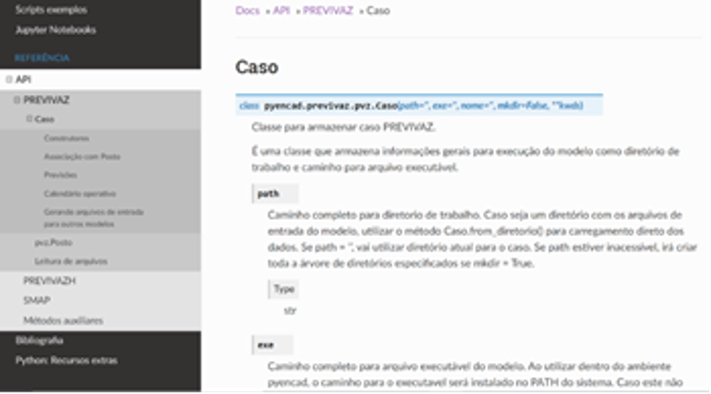The width and height of the screenshot is (711, 394).
Task: Select Caso entry in sidebar tree
Action: [44, 119]
